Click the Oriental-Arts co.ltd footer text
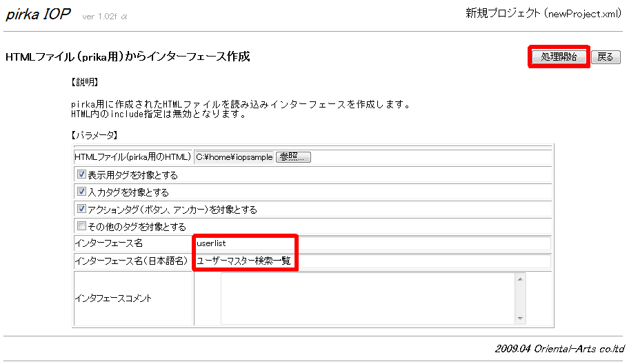Image resolution: width=629 pixels, height=364 pixels. pyautogui.click(x=559, y=349)
